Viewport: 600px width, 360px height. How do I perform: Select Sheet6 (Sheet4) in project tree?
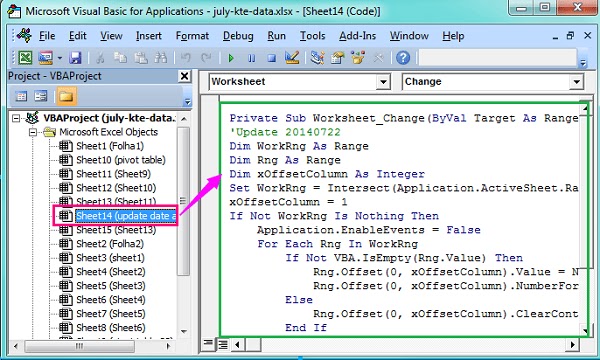(x=111, y=300)
